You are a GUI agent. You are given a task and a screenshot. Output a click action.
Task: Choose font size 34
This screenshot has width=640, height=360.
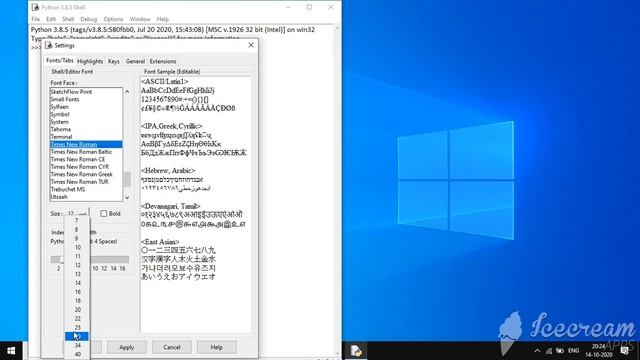77,345
